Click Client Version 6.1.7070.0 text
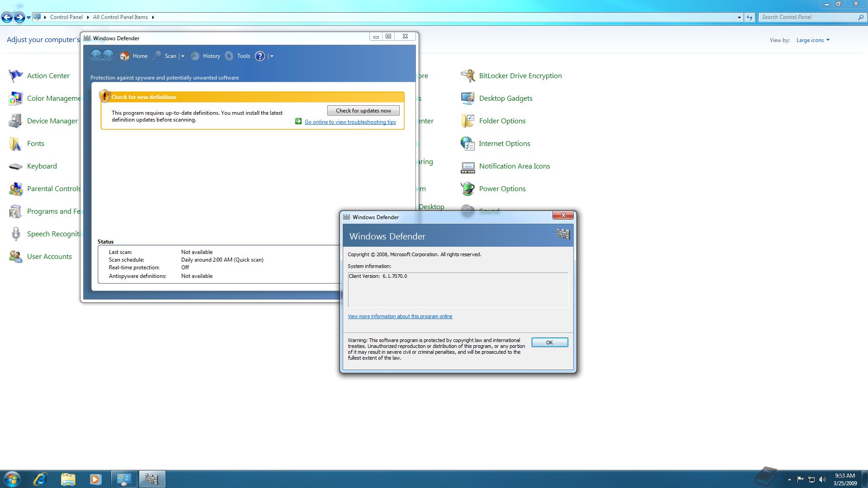The width and height of the screenshot is (868, 488). [378, 276]
